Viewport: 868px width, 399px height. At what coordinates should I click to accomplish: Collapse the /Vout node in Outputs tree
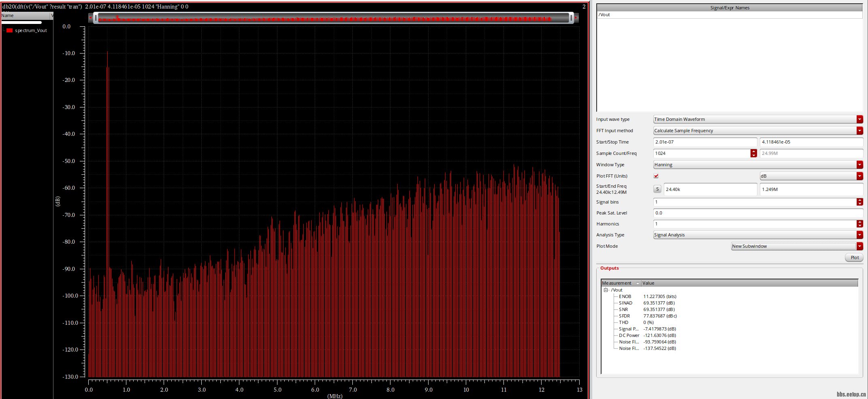pyautogui.click(x=606, y=290)
